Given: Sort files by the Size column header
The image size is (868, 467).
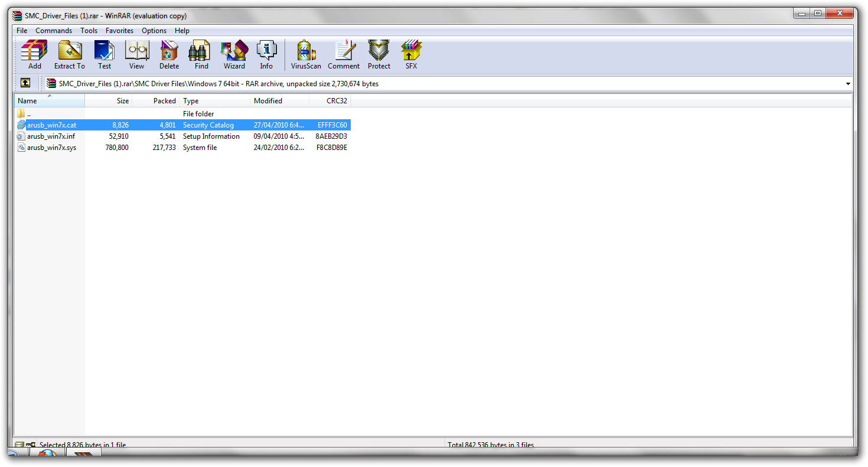Looking at the screenshot, I should pos(109,101).
